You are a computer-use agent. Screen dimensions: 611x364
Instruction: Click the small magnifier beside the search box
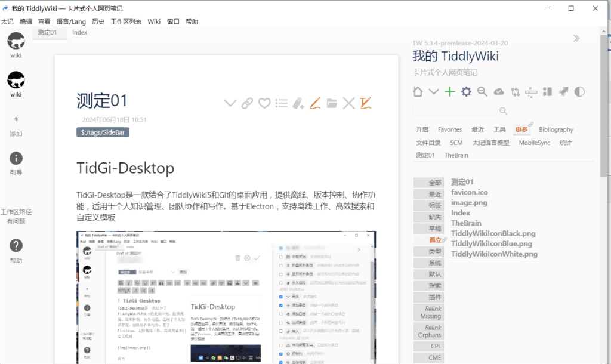pyautogui.click(x=504, y=110)
